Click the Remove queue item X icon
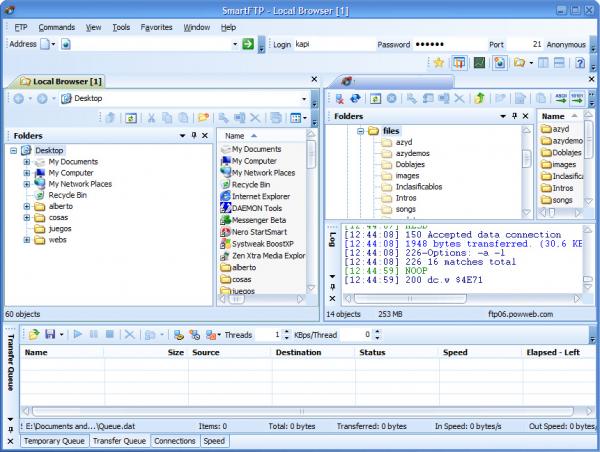Viewport: 600px width, 452px height. pyautogui.click(x=130, y=335)
